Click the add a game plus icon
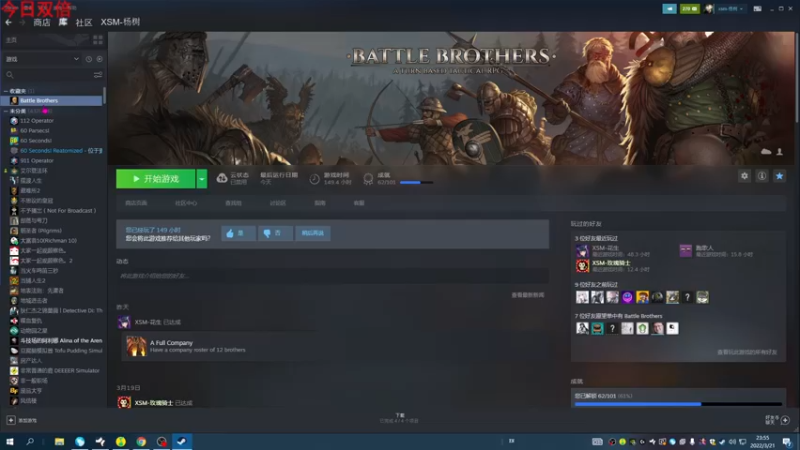Screen dimensions: 800x450 click(x=11, y=420)
